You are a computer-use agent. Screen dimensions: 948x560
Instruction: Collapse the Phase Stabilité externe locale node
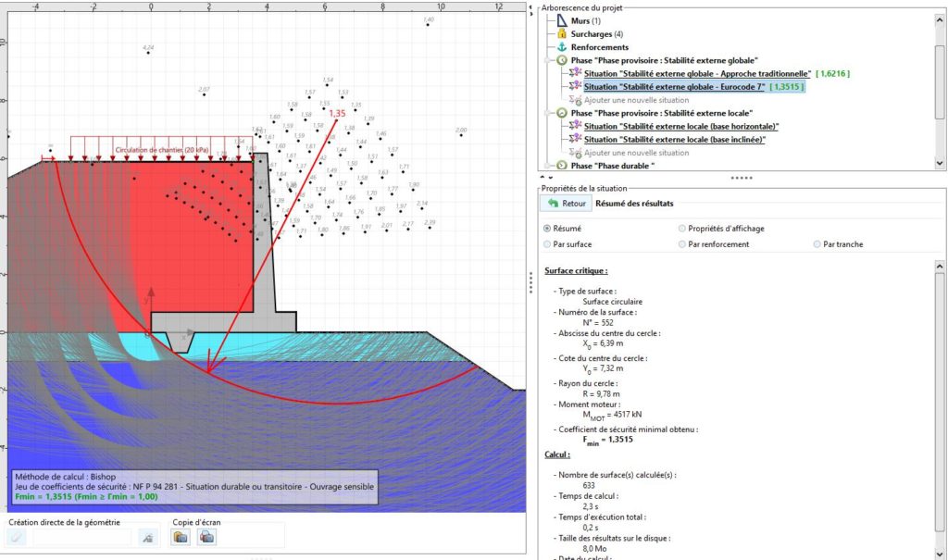click(549, 113)
